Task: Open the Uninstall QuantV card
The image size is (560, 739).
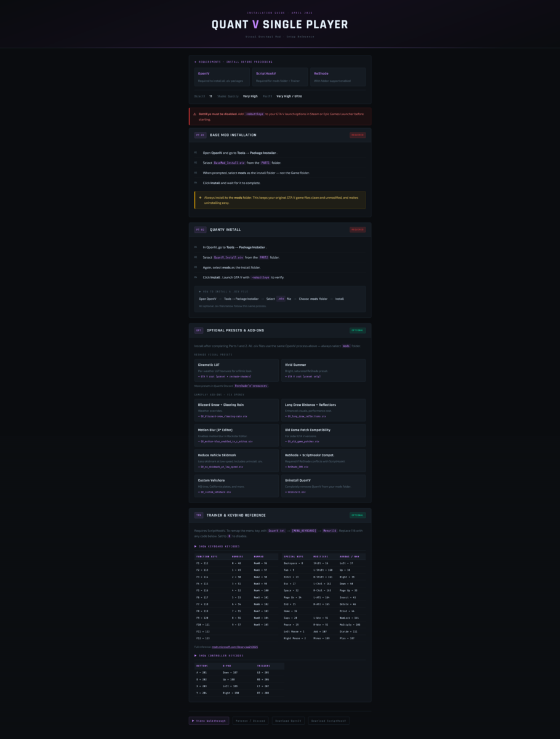Action: (x=323, y=486)
